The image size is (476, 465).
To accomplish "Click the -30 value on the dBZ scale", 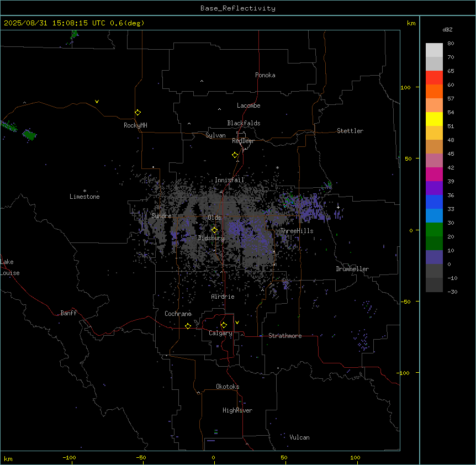I will pyautogui.click(x=452, y=292).
